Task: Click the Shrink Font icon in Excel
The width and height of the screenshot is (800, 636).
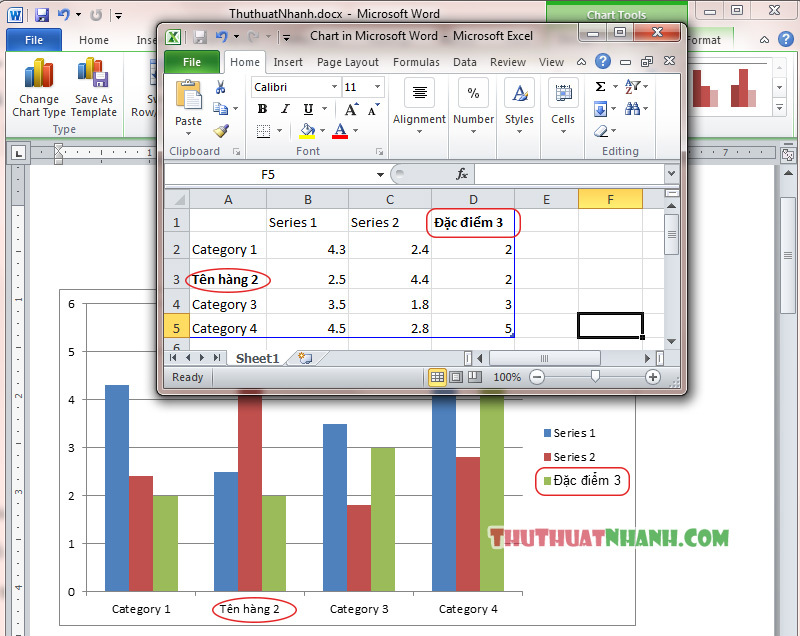Action: click(x=373, y=109)
